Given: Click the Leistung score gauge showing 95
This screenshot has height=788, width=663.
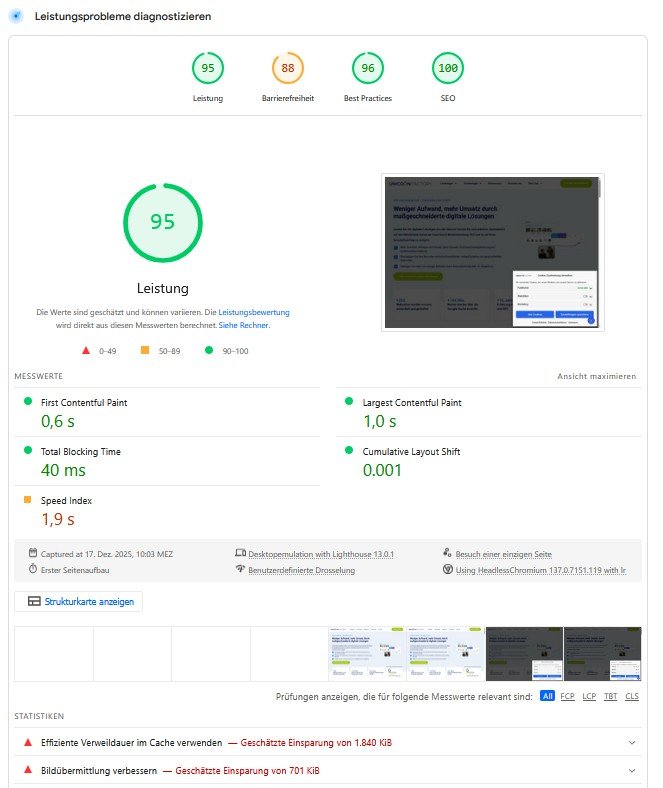Looking at the screenshot, I should 208,69.
